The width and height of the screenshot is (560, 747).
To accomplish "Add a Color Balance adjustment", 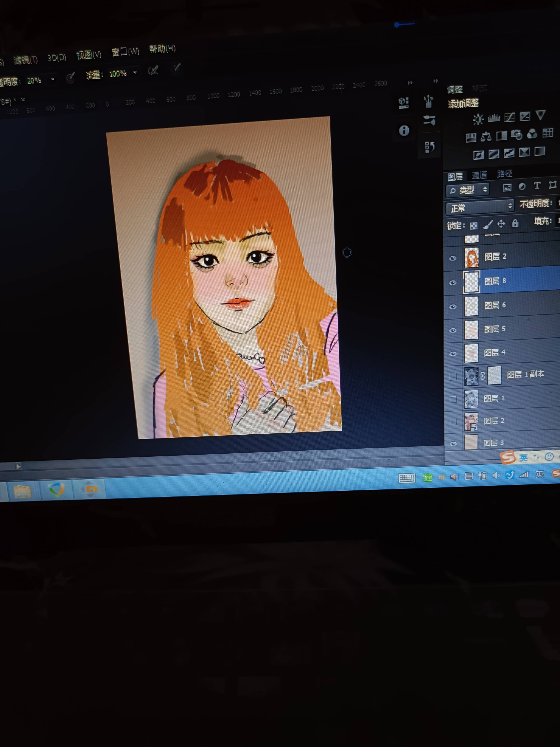I will click(486, 137).
